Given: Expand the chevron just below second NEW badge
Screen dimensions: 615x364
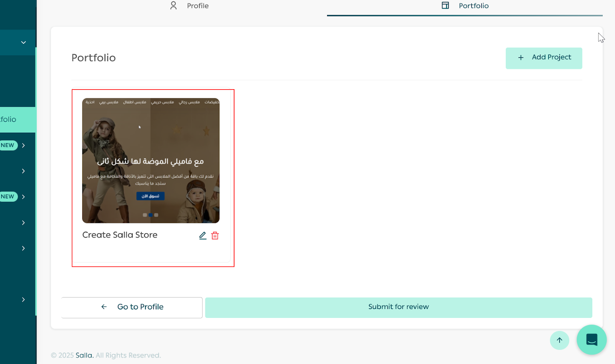Looking at the screenshot, I should 23,223.
